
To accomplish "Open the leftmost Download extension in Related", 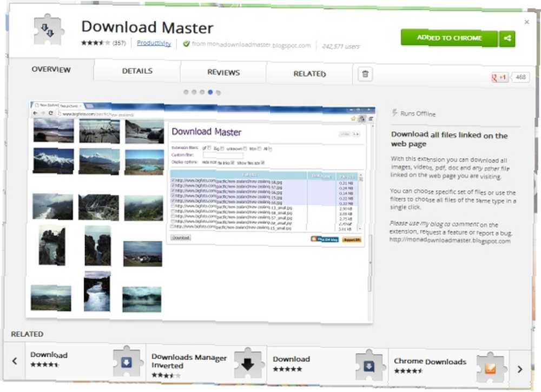I will click(x=85, y=361).
